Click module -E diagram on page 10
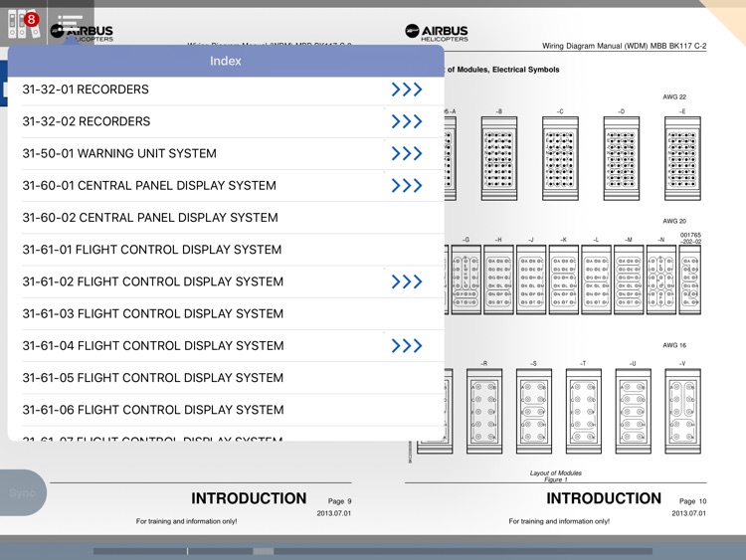Screen dimensions: 746x560 pyautogui.click(x=682, y=158)
